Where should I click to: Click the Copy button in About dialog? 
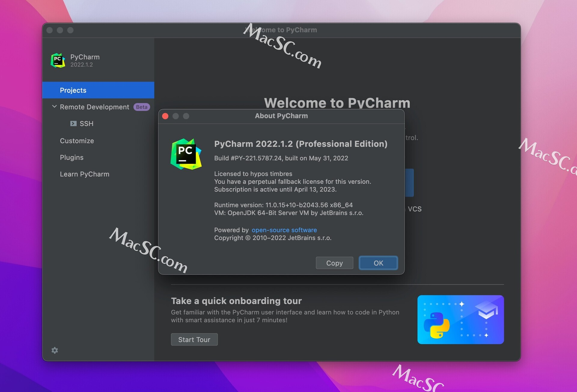tap(334, 263)
